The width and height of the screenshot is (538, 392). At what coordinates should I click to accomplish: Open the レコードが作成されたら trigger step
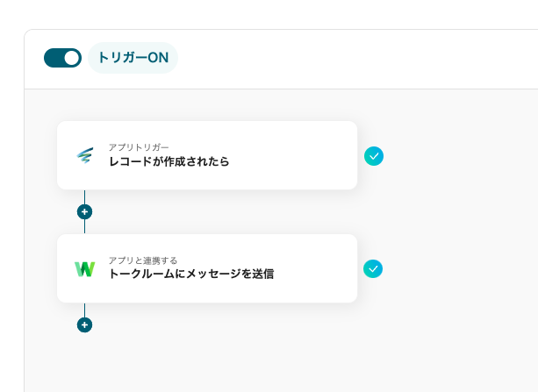tap(169, 161)
